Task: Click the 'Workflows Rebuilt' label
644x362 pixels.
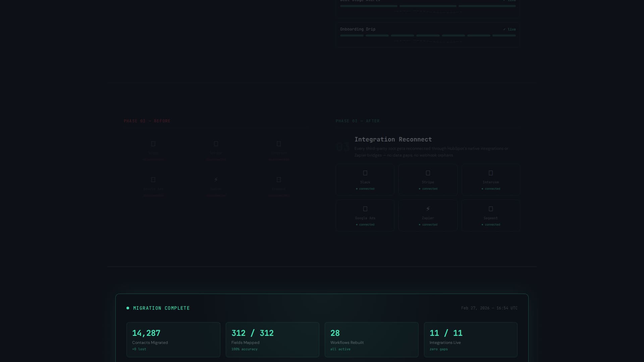Action: (347, 343)
